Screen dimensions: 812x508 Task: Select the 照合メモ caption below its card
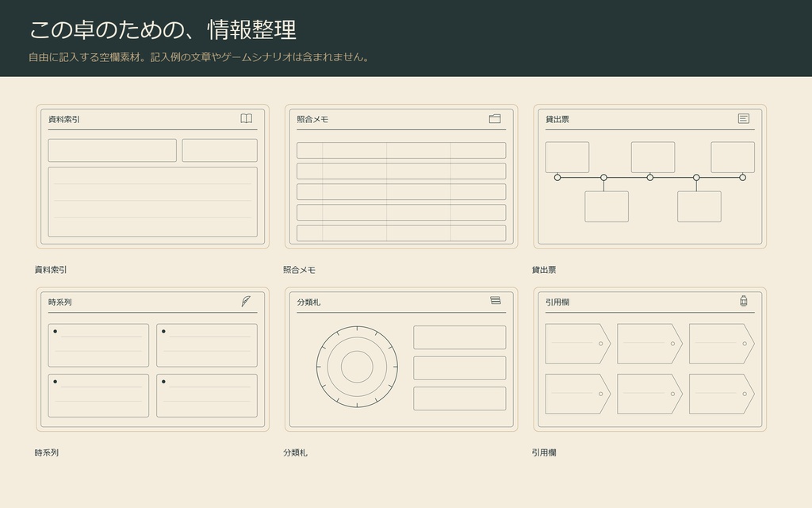coord(299,270)
